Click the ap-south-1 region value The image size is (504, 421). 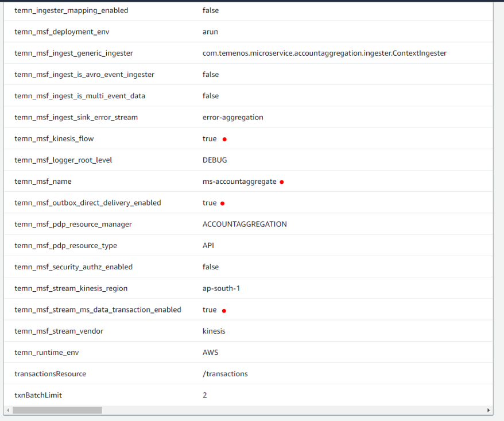(221, 288)
